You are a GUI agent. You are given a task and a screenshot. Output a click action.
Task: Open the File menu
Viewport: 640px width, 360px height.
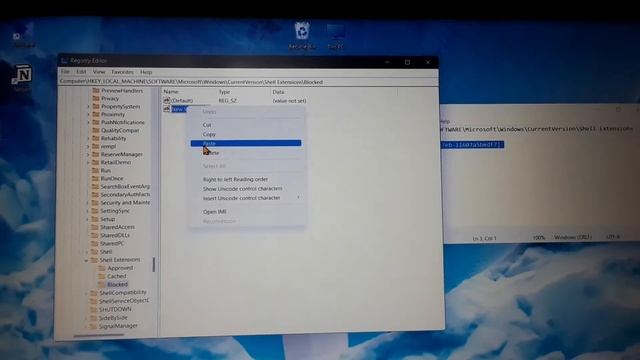pos(65,72)
